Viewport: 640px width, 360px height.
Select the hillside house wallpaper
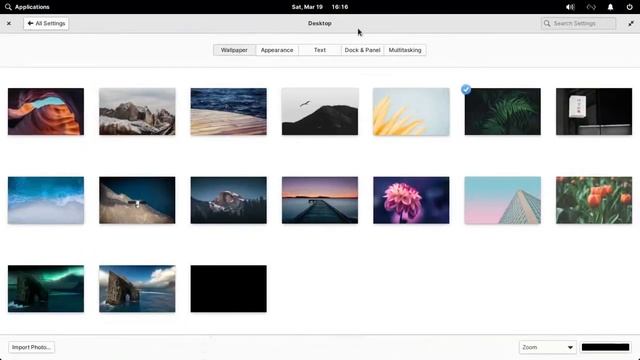(x=137, y=200)
